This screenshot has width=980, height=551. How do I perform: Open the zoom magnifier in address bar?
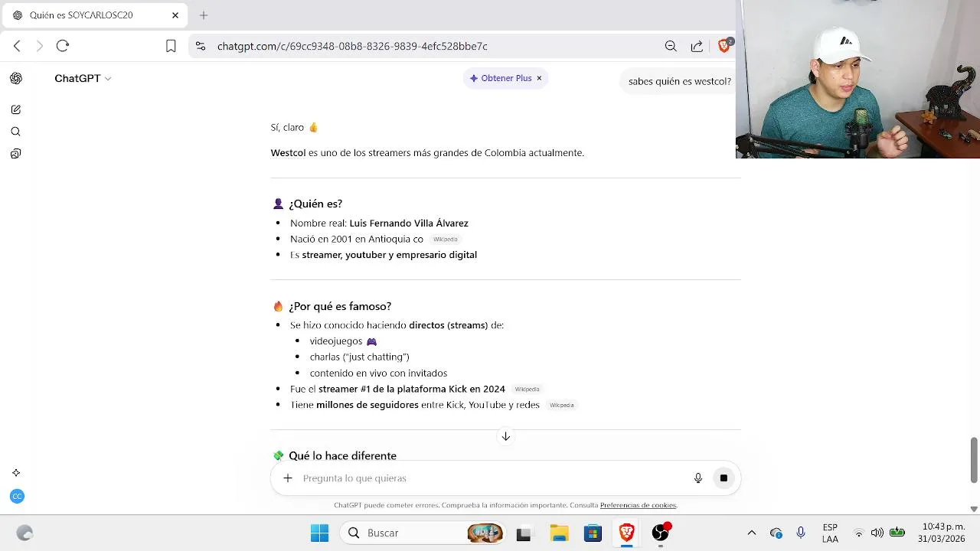click(x=671, y=46)
